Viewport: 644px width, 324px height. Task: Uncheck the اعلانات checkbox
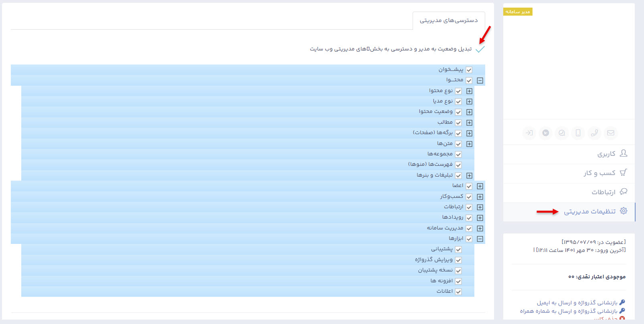[x=458, y=292]
